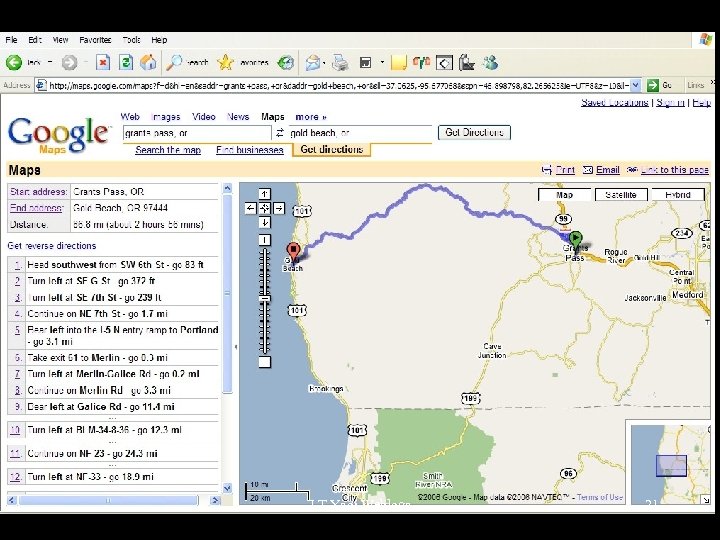Click the green Grants Pass start marker

(x=575, y=241)
